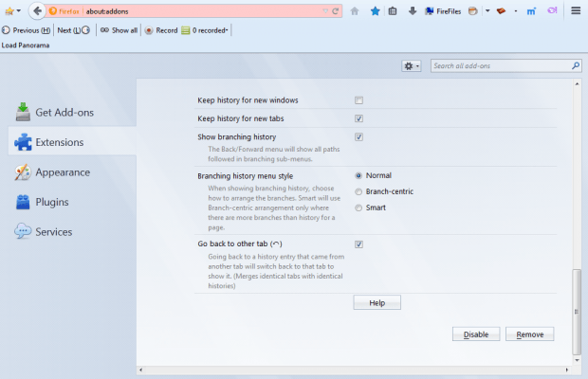Select the Smart radio option

[358, 208]
